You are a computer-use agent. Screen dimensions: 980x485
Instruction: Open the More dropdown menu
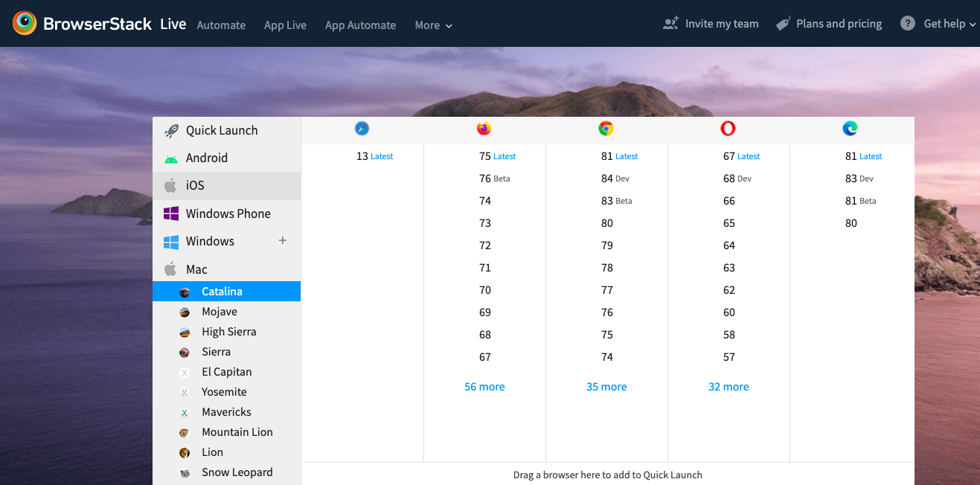click(434, 25)
